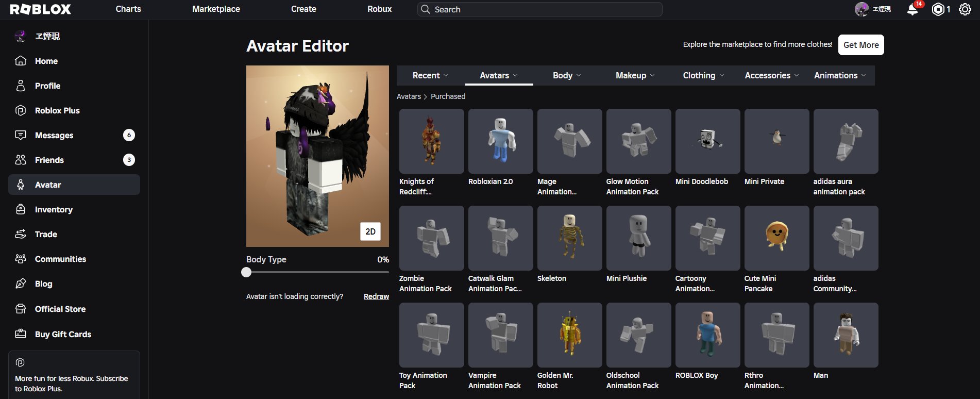The image size is (980, 399).
Task: Switch avatar preview to 2D
Action: click(x=370, y=231)
